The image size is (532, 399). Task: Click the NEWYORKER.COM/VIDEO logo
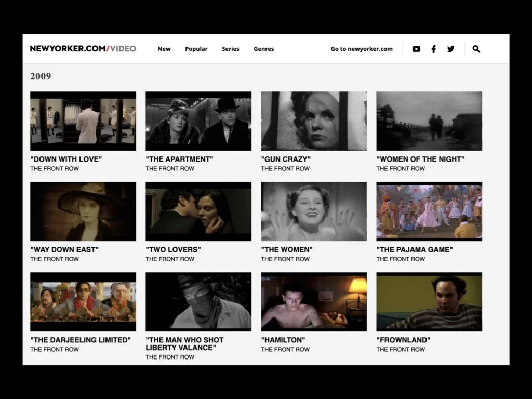83,48
